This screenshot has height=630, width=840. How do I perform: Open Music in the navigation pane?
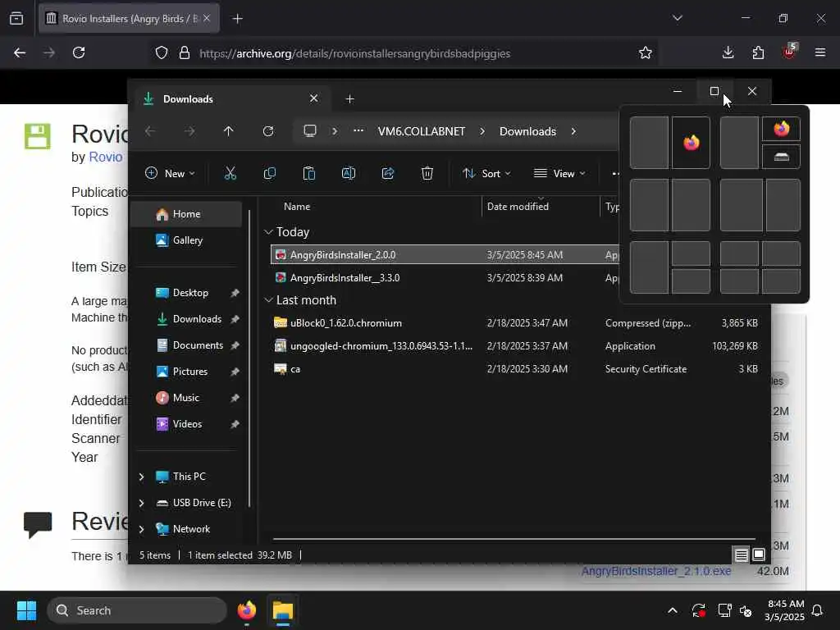pyautogui.click(x=185, y=398)
